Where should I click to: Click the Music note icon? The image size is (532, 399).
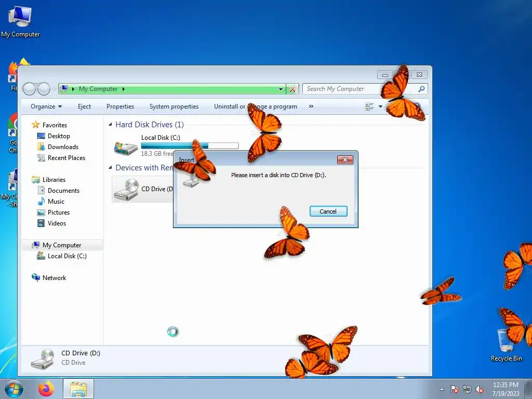point(41,201)
